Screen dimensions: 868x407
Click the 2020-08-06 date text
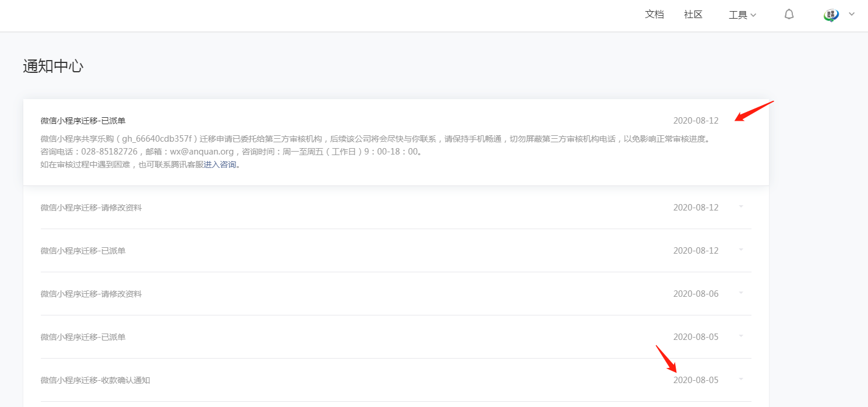696,294
